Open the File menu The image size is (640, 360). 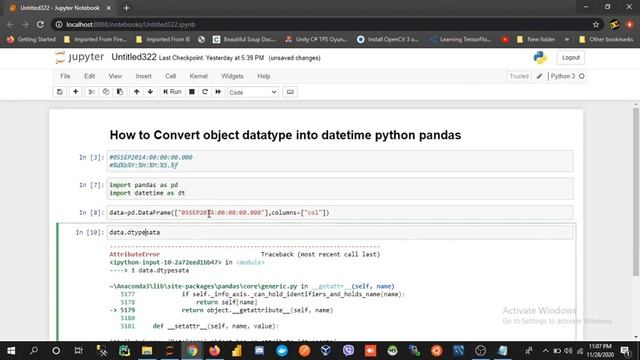[65, 76]
